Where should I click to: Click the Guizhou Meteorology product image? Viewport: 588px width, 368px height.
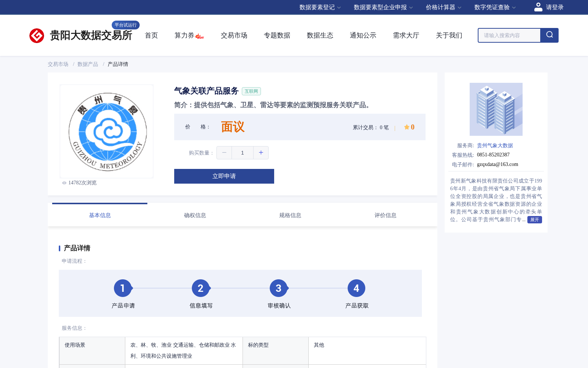pyautogui.click(x=107, y=131)
